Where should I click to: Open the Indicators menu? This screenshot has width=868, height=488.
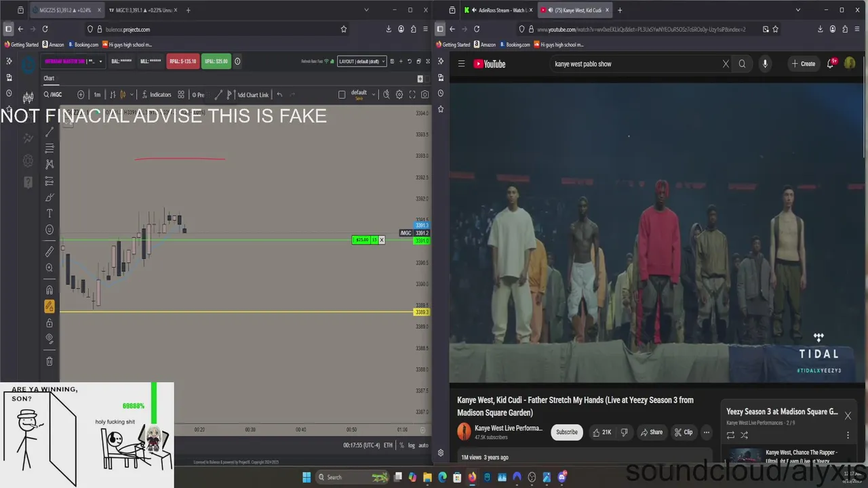click(157, 95)
